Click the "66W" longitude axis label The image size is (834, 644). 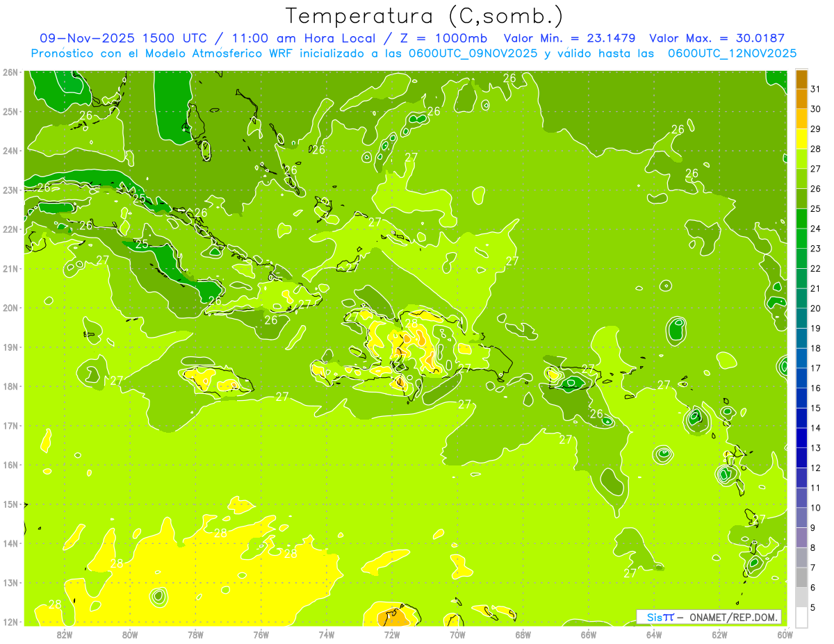coord(588,634)
